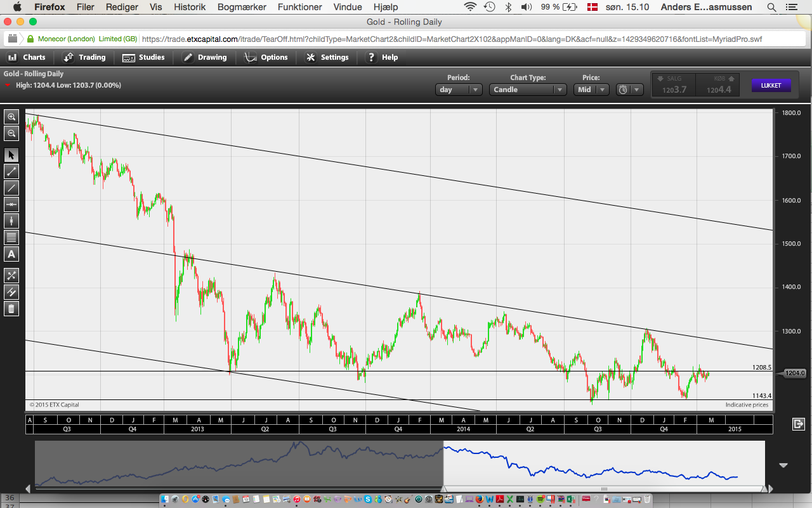Select the zoom in magnifier tool
This screenshot has height=508, width=812.
click(11, 117)
